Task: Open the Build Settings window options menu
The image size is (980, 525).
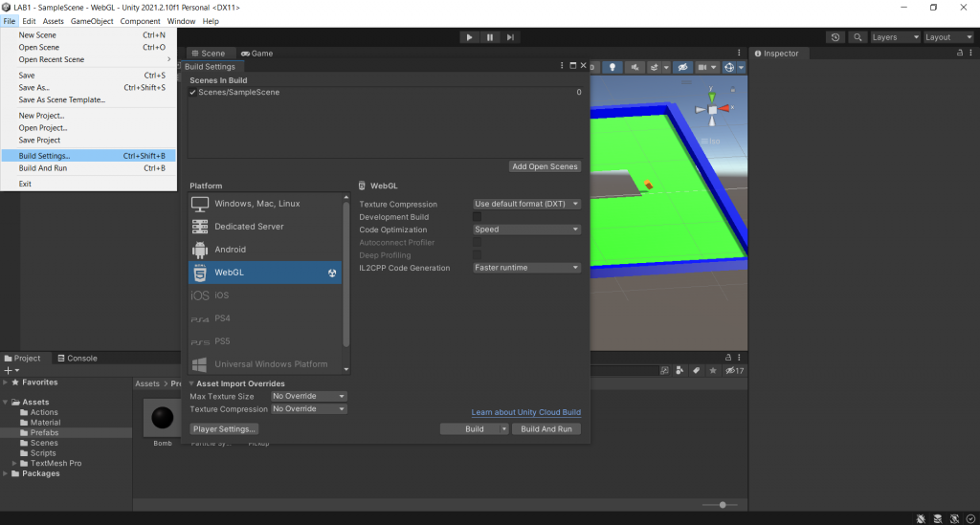Action: point(562,66)
